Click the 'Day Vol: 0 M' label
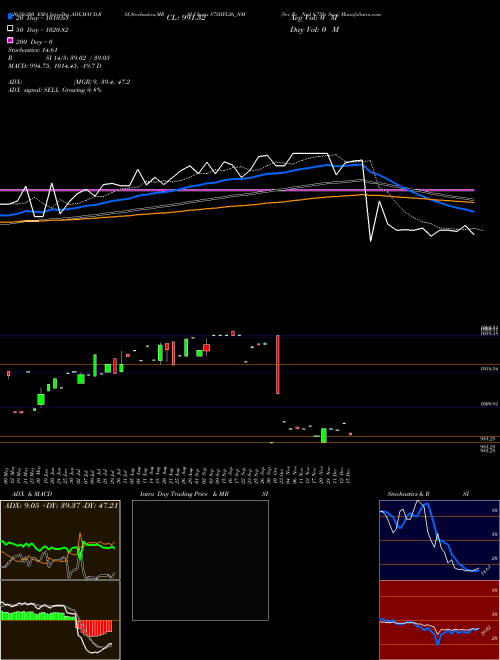This screenshot has width=500, height=660. pos(314,30)
